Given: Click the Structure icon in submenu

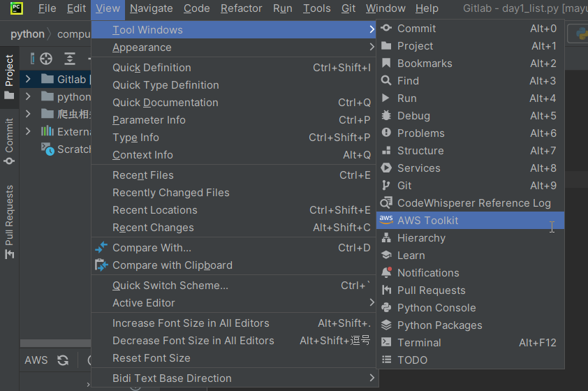Looking at the screenshot, I should point(386,150).
